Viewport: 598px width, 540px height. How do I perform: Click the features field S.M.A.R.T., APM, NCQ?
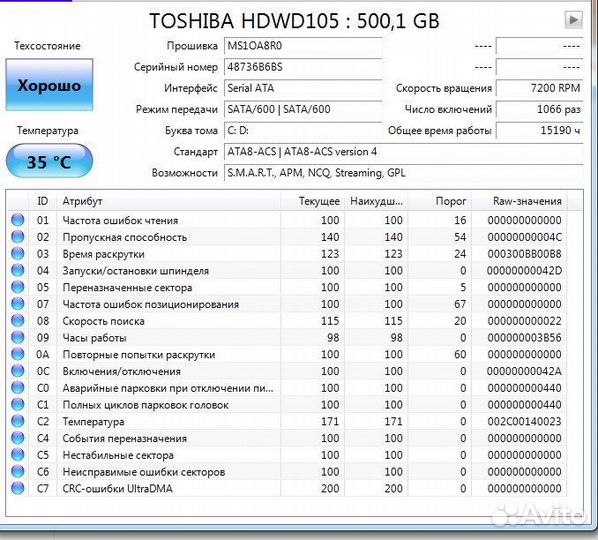403,173
